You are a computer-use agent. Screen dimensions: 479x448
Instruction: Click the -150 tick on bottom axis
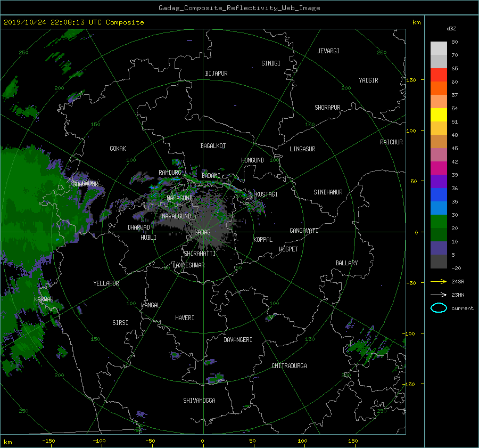point(48,441)
